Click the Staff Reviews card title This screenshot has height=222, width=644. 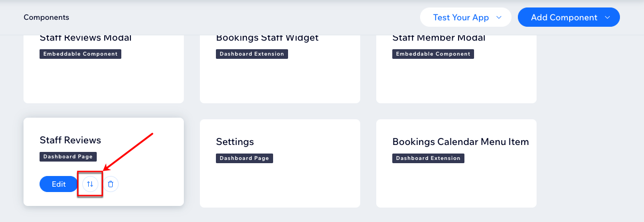(70, 140)
